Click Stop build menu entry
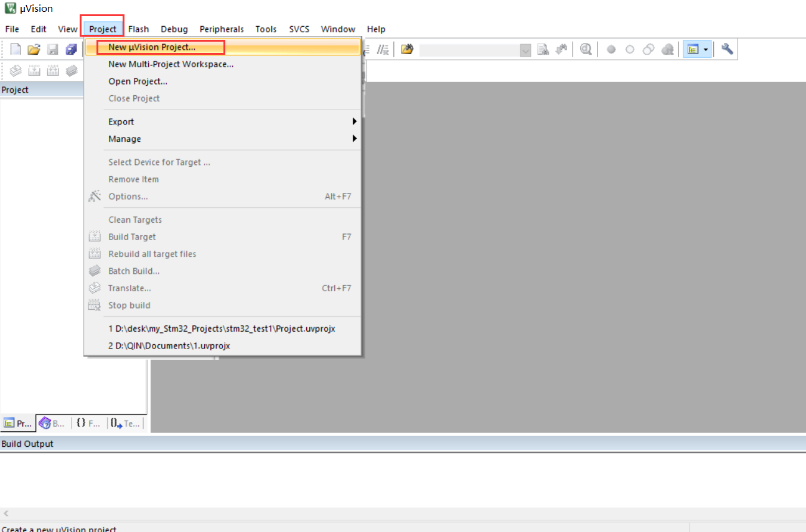The height and width of the screenshot is (532, 806). point(223,305)
